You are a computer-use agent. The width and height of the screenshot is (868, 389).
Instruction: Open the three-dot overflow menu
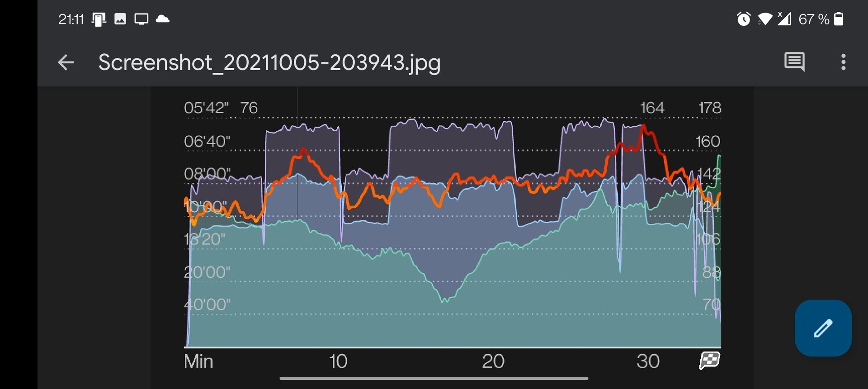[843, 62]
